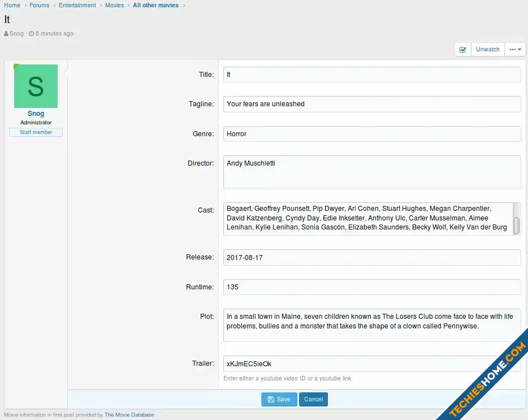
Task: Click the Runtime input field
Action: pyautogui.click(x=372, y=287)
